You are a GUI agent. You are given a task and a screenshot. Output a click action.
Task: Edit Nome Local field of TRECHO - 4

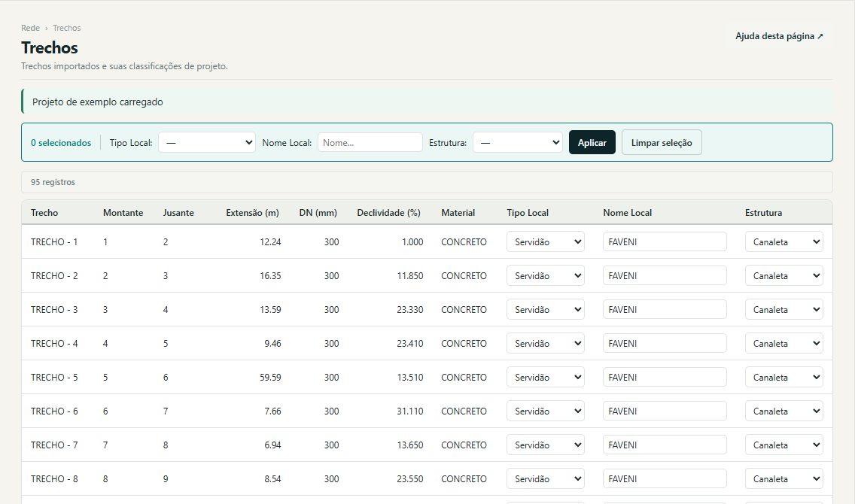(x=665, y=343)
